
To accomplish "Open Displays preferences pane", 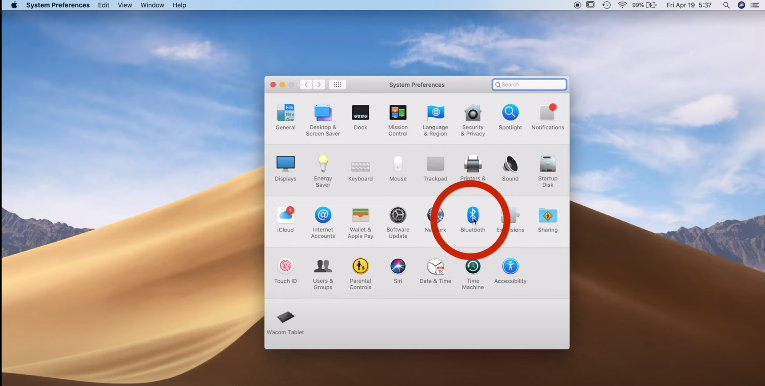I will pos(285,168).
